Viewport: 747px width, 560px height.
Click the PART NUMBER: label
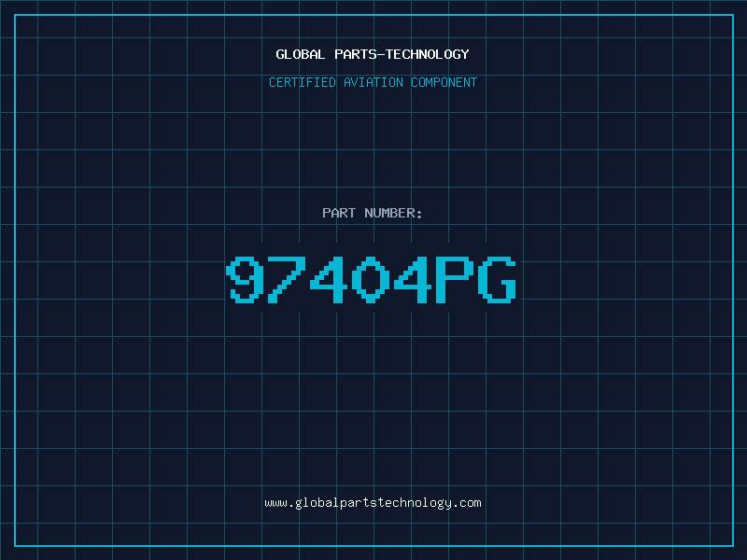pyautogui.click(x=373, y=213)
